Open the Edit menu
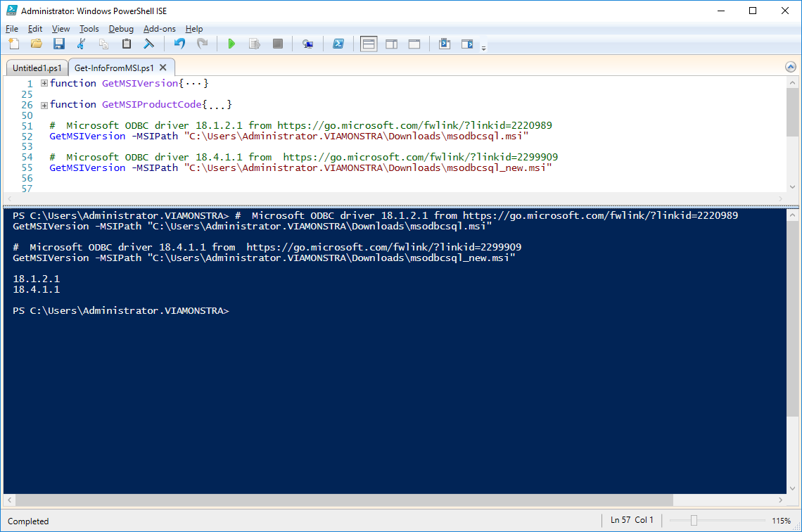 pos(34,29)
